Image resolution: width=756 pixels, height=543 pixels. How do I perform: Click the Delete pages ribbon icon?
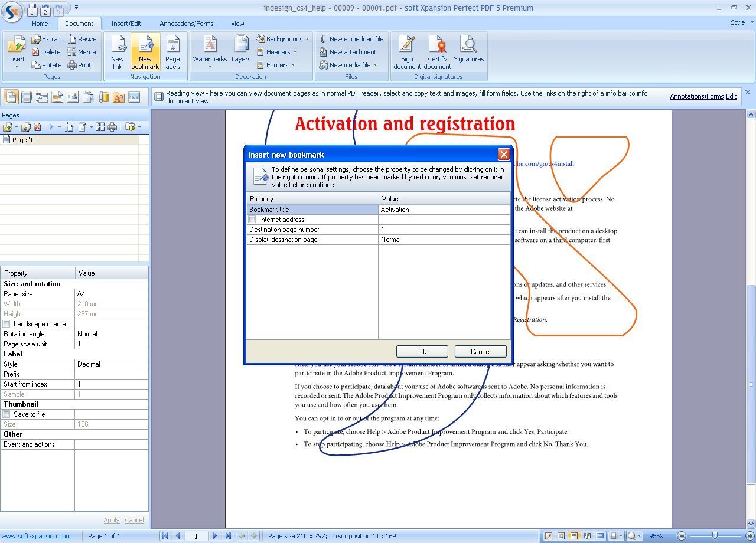[x=36, y=52]
